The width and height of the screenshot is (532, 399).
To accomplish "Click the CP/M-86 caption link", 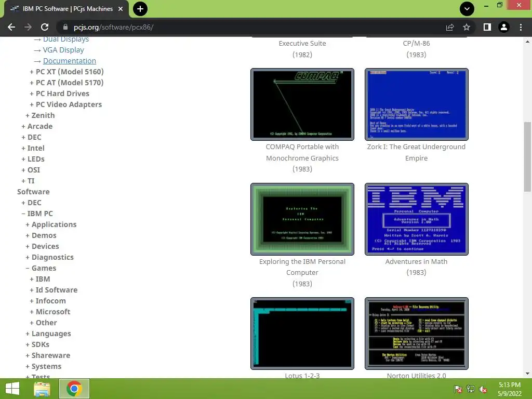I will pos(416,44).
